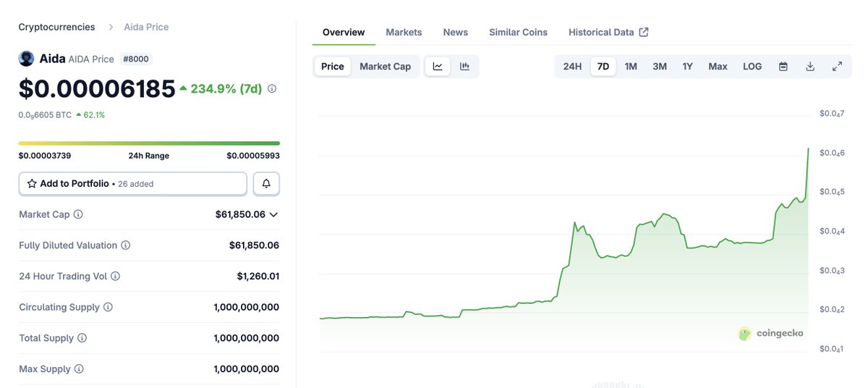The height and width of the screenshot is (388, 868).
Task: Switch to line chart view icon
Action: click(438, 67)
